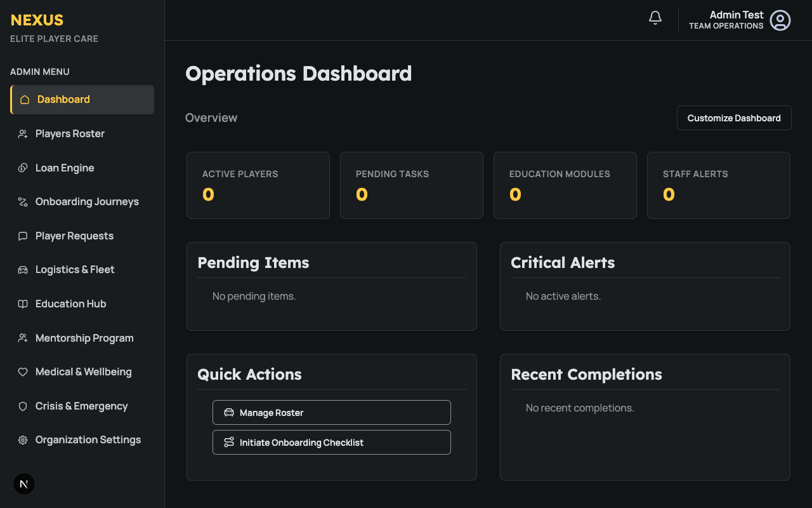Click the Loan Engine coins icon
This screenshot has width=812, height=508.
click(23, 168)
